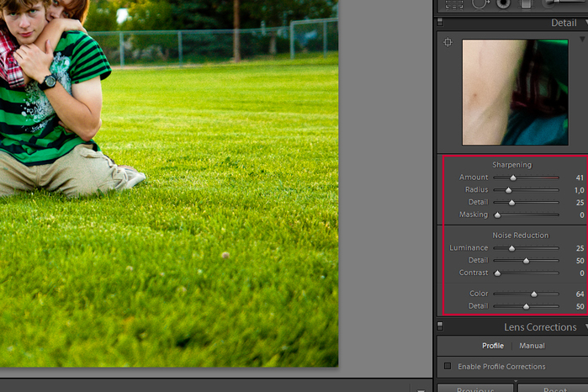Click the Amount slider label
This screenshot has height=392, width=588.
click(x=474, y=177)
